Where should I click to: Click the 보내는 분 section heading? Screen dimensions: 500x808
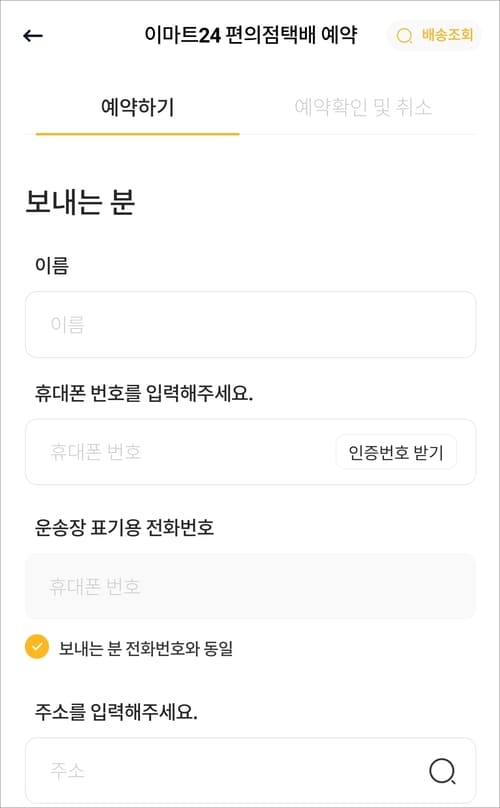coord(80,201)
